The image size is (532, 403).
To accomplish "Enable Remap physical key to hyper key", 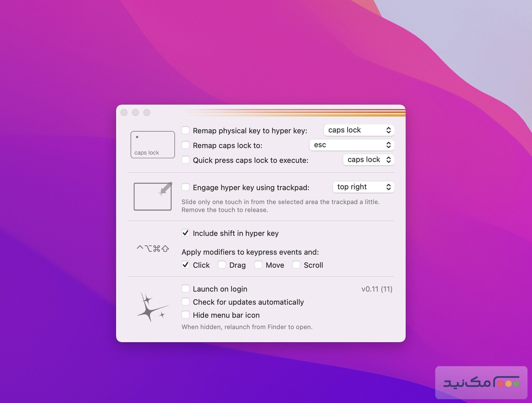I will [185, 130].
